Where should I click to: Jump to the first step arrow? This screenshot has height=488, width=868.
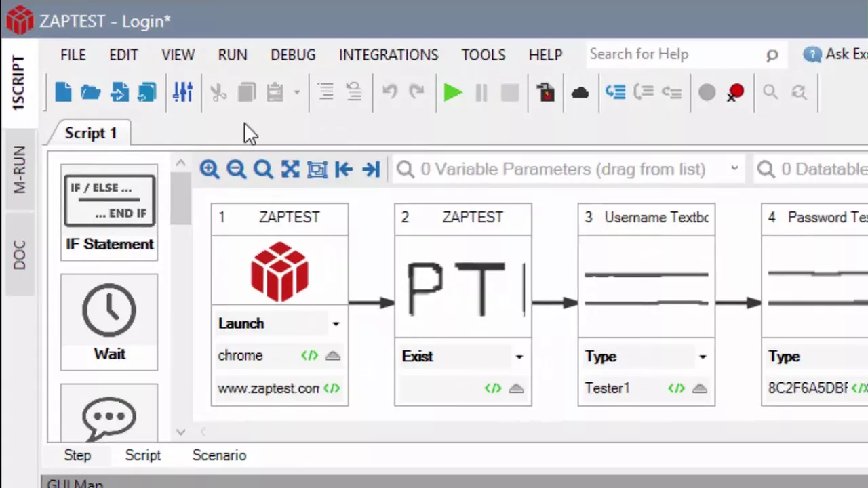pyautogui.click(x=344, y=169)
